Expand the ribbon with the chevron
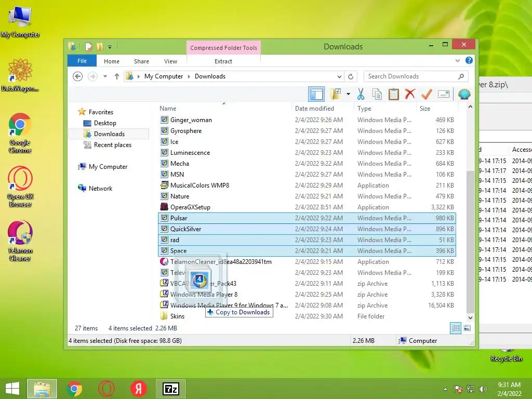 (457, 60)
